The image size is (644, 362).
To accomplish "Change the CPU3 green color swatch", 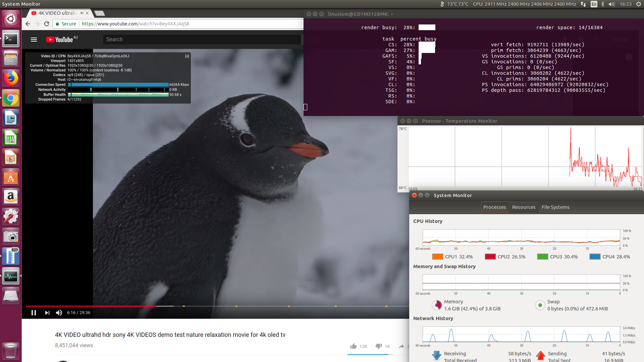I will coord(543,257).
